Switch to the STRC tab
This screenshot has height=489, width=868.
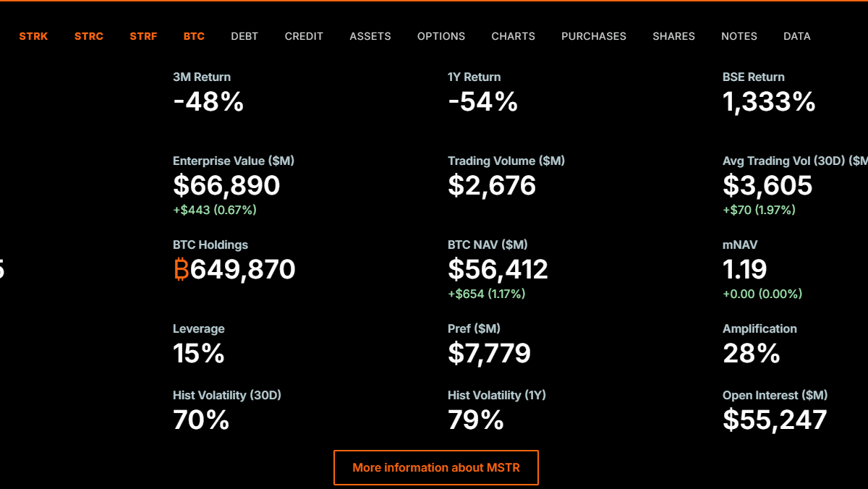(x=89, y=36)
